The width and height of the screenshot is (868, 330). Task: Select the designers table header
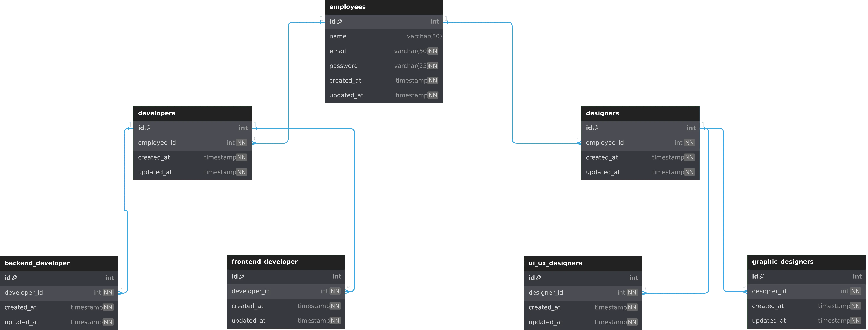tap(640, 113)
